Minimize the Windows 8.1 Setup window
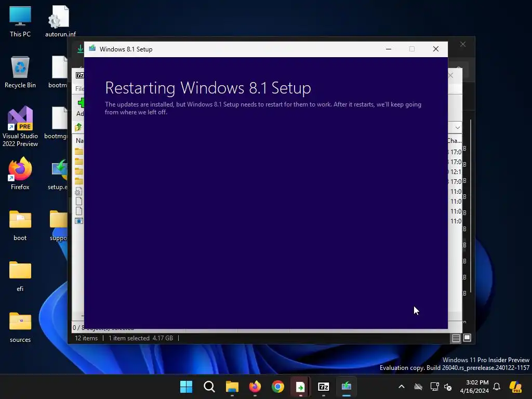The height and width of the screenshot is (399, 532). pyautogui.click(x=389, y=49)
